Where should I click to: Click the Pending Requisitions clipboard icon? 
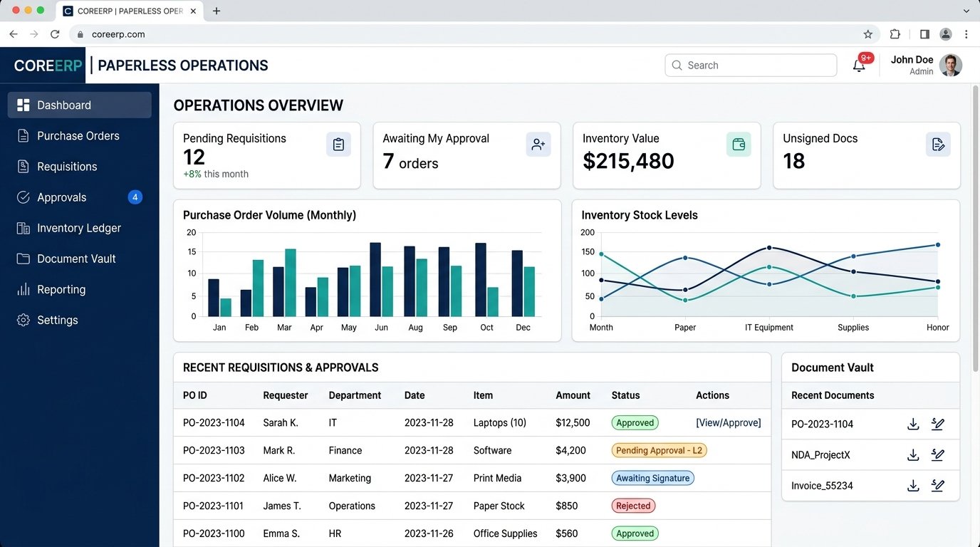point(338,145)
